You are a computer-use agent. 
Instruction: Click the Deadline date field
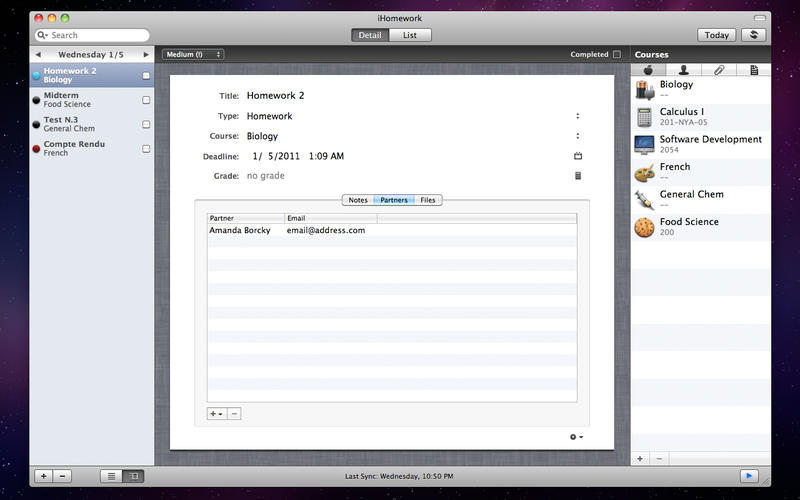coord(298,156)
